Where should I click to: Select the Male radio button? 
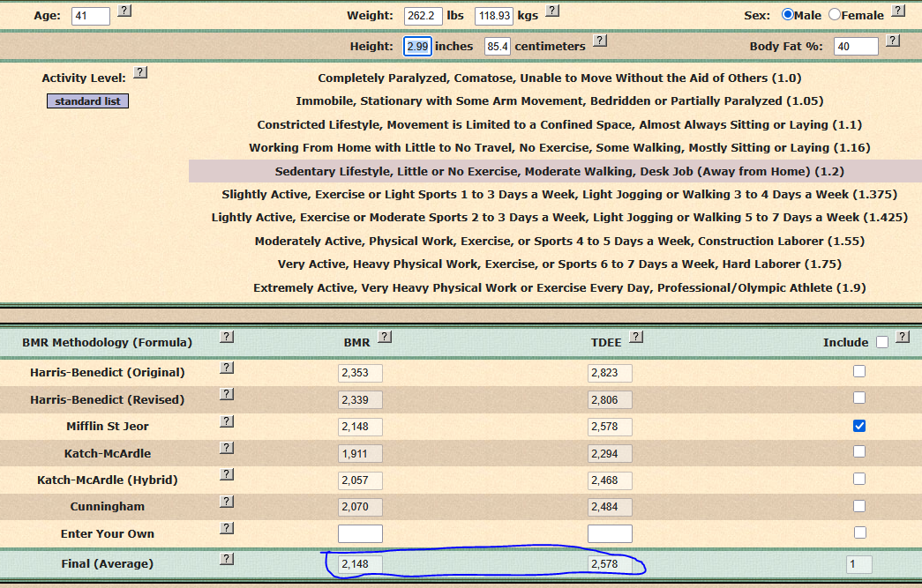click(x=787, y=15)
